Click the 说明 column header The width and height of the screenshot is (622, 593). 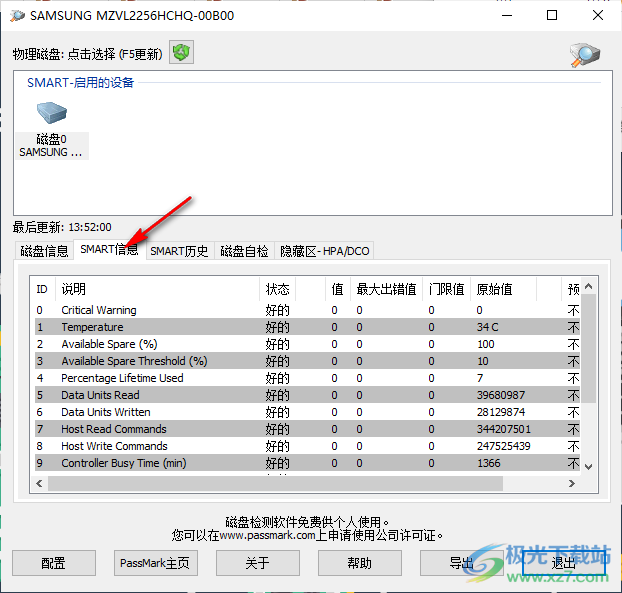[157, 289]
